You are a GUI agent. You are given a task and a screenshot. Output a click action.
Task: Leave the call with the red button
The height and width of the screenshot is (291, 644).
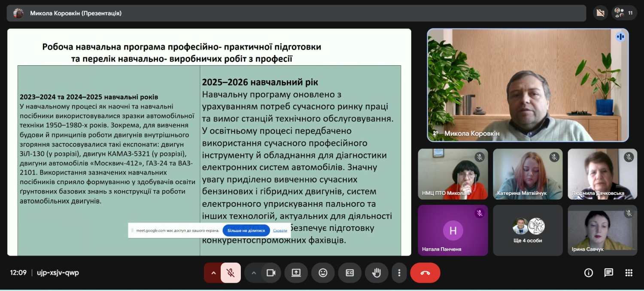tap(425, 273)
